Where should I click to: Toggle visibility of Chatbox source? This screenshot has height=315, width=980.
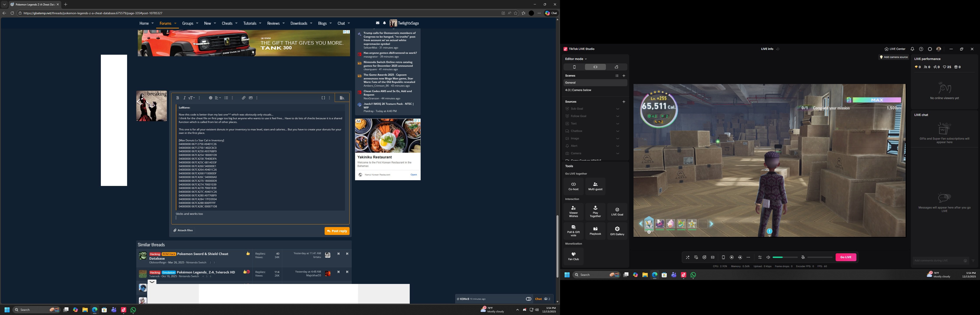[618, 131]
